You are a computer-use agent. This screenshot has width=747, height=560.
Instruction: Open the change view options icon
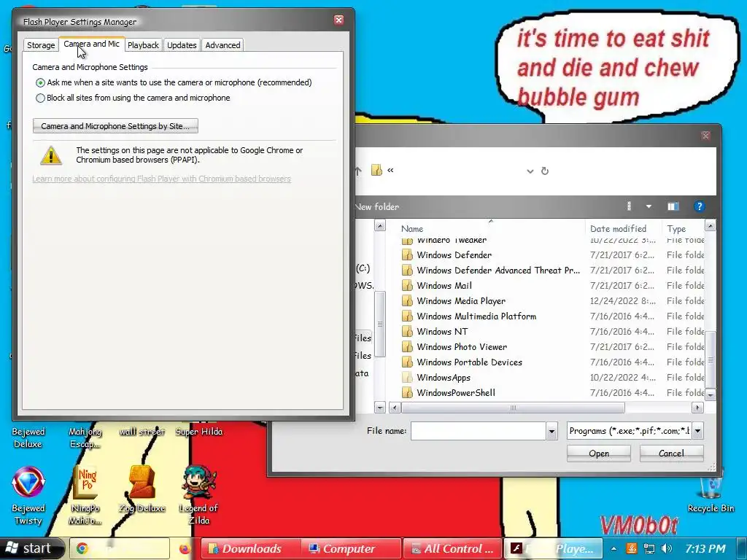[630, 206]
